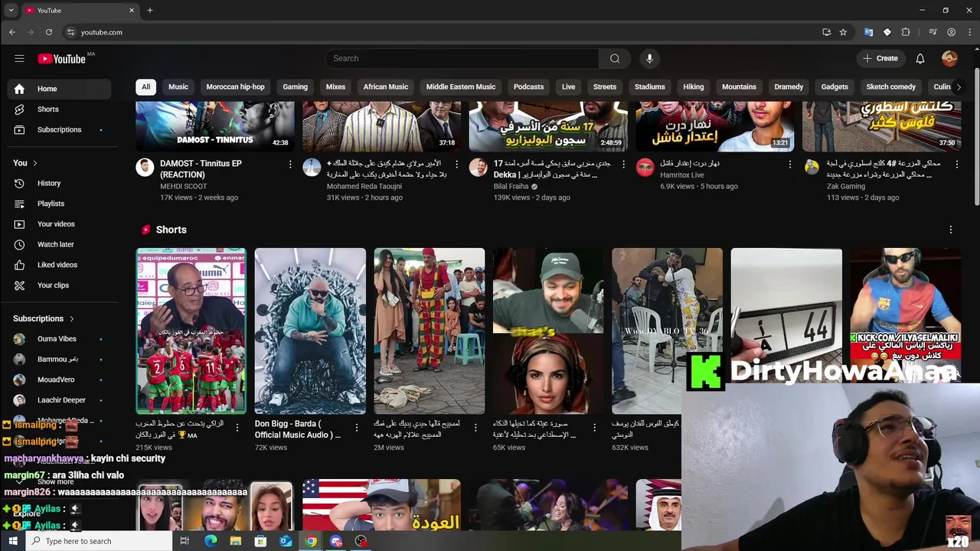Click the Windows taskbar search box

100,541
